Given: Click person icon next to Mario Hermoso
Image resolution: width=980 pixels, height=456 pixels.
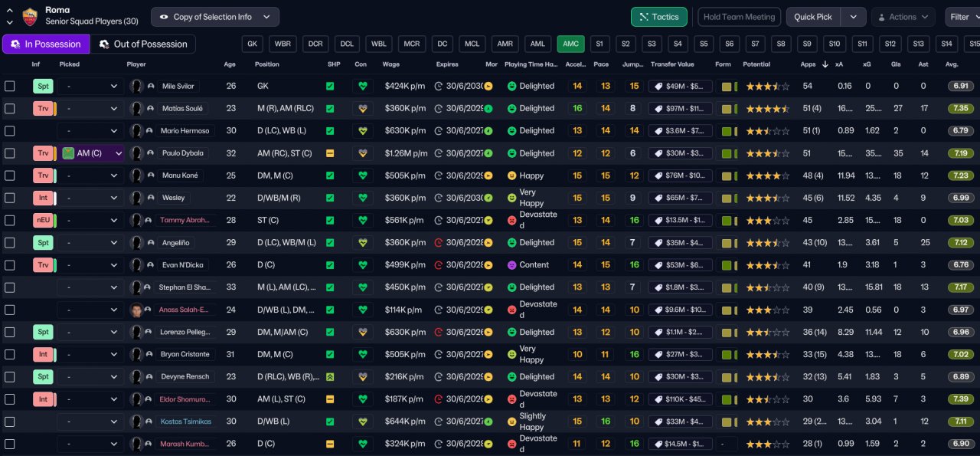Looking at the screenshot, I should [151, 131].
